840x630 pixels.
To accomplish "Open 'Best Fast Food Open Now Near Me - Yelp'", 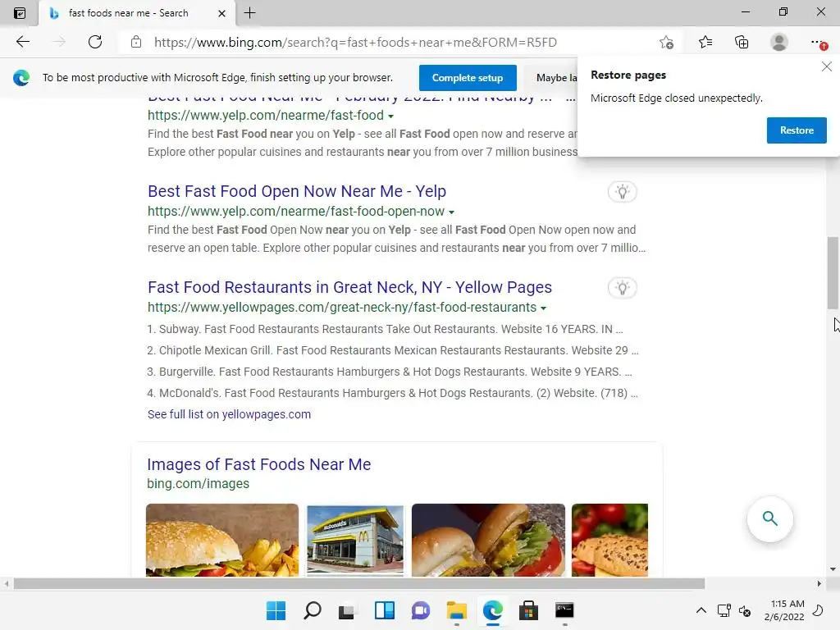I will [x=297, y=191].
